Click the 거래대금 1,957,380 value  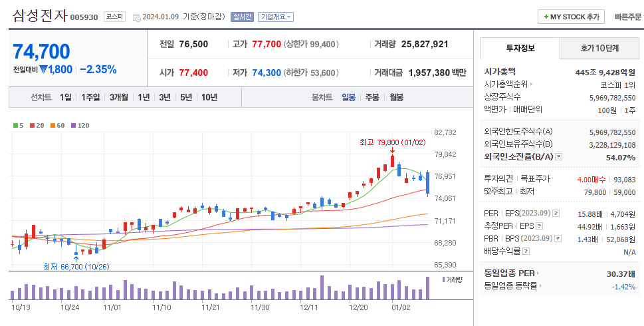pos(429,73)
